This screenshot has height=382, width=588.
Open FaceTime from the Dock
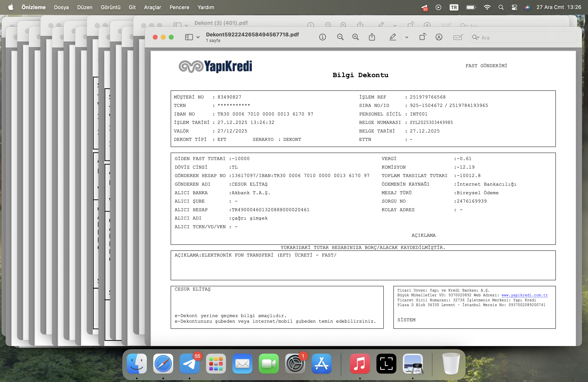pos(269,363)
